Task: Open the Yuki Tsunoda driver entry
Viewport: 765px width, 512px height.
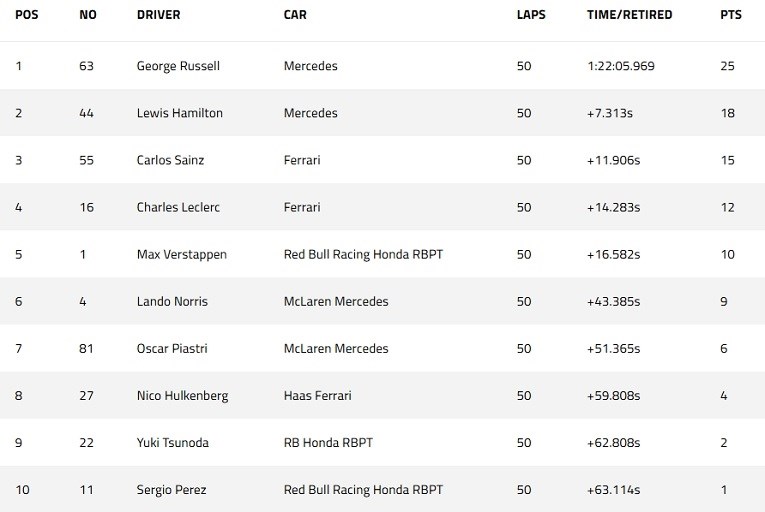Action: 173,443
